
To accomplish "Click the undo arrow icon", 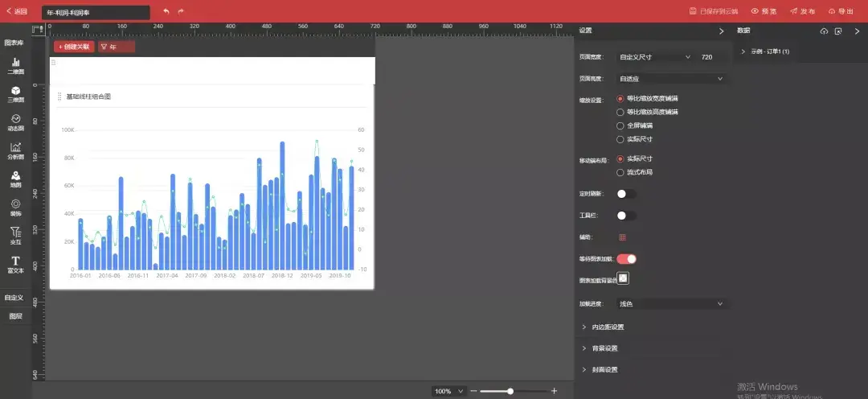I will (166, 11).
